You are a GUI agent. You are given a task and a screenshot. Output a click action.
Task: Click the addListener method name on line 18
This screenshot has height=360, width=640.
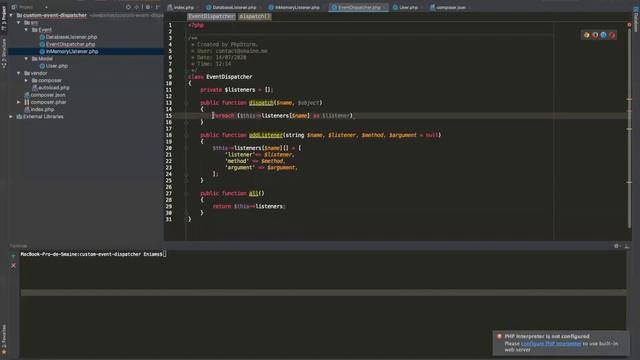click(266, 135)
